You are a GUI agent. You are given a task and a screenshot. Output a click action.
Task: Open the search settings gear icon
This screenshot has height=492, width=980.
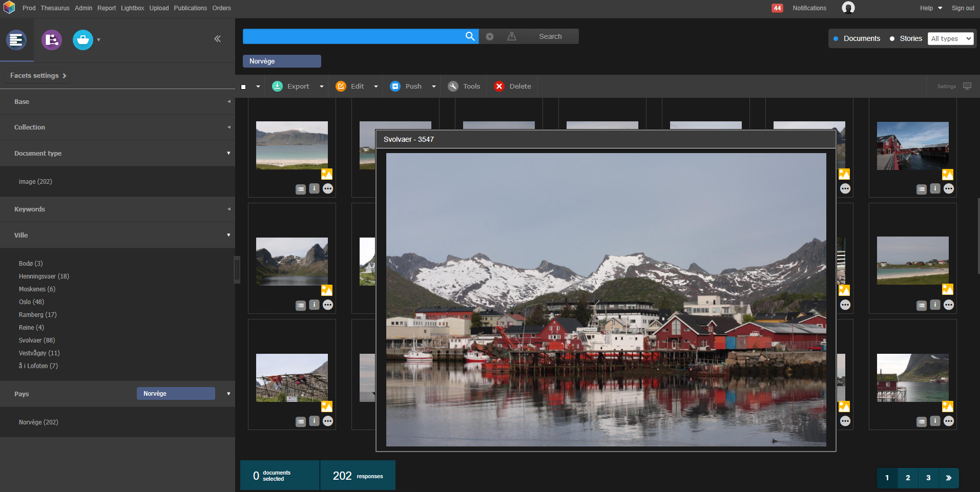point(489,36)
